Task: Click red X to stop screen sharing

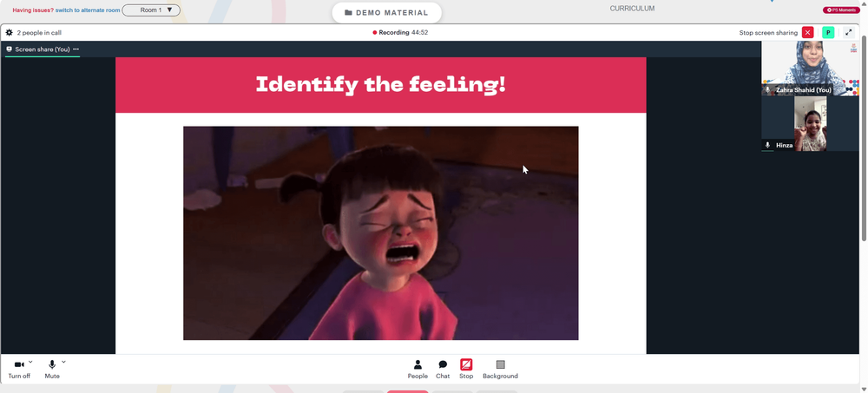Action: 807,33
